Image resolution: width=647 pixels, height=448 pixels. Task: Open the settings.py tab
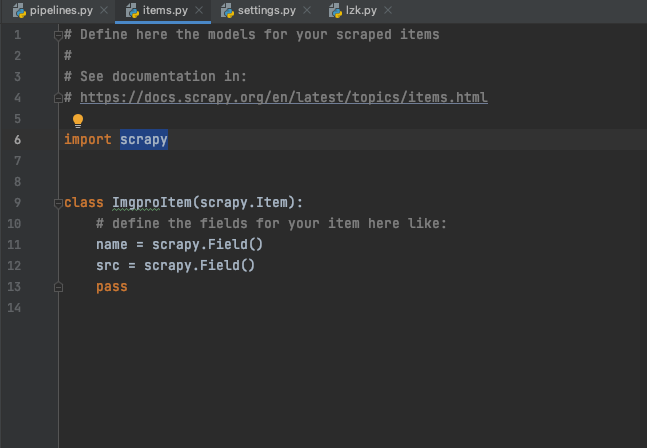click(267, 10)
